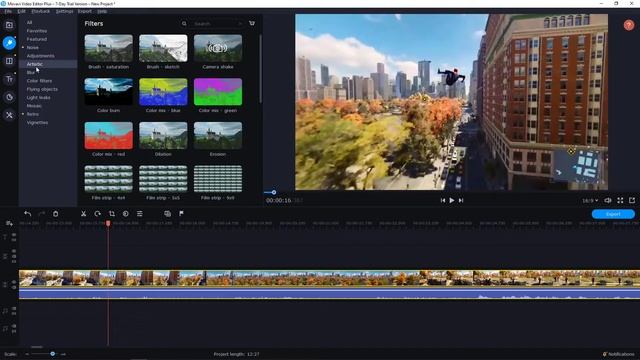Select the Filters tab icon in sidebar

click(x=9, y=43)
